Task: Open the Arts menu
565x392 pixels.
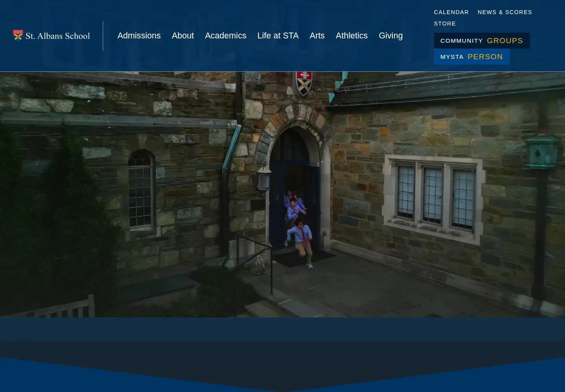Action: (317, 36)
